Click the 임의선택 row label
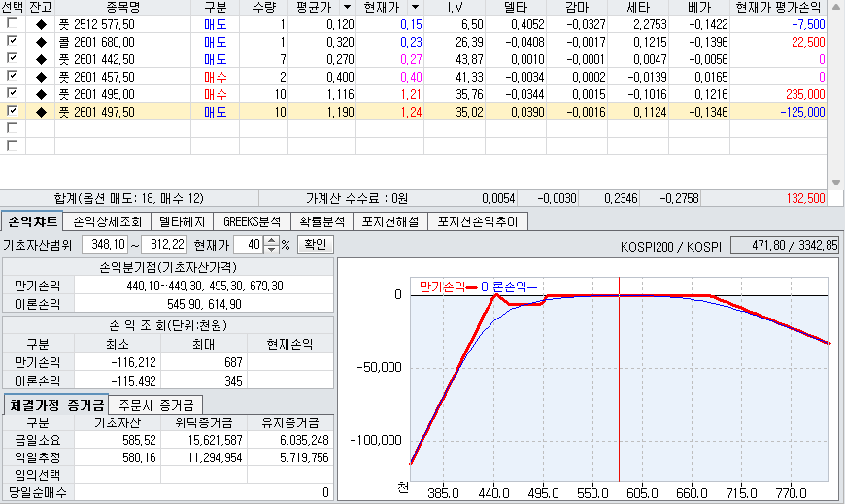 38,475
